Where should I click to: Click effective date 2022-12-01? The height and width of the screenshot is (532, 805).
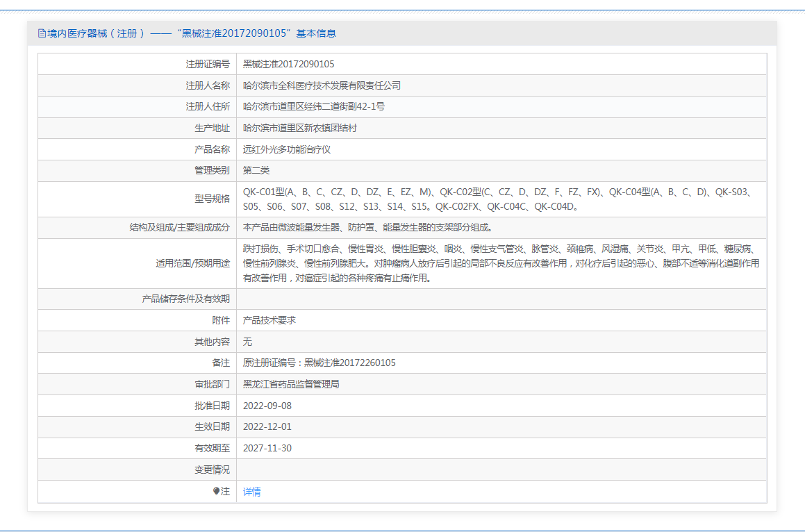pyautogui.click(x=267, y=427)
